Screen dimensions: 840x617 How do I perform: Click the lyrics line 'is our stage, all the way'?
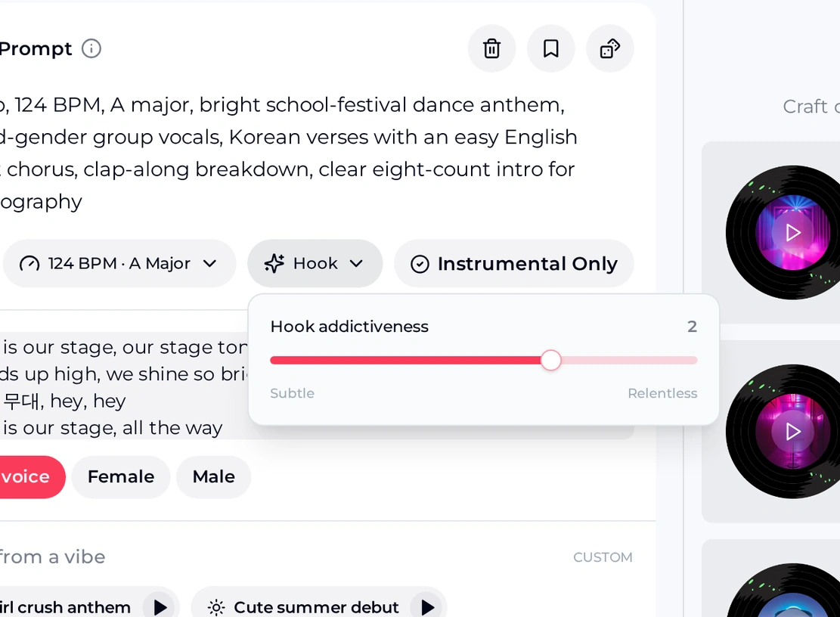tap(113, 428)
